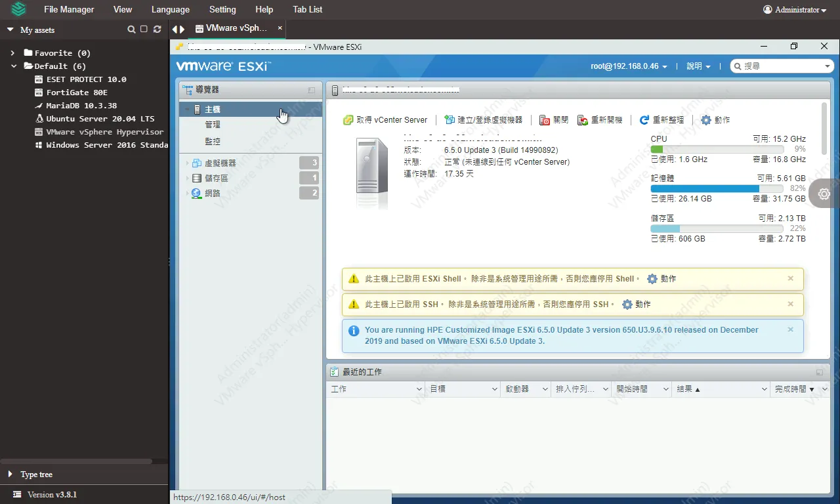This screenshot has height=504, width=840.
Task: Expand the Favorite (0) folder
Action: pos(13,53)
